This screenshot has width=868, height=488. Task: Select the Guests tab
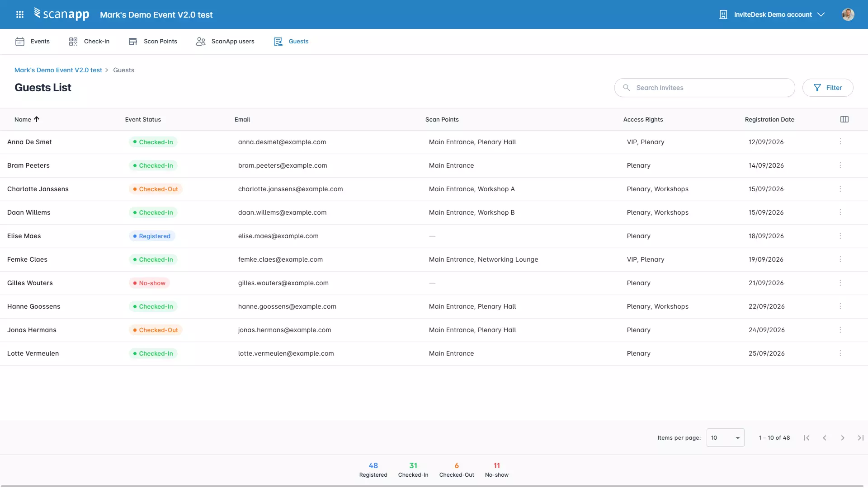click(x=291, y=42)
